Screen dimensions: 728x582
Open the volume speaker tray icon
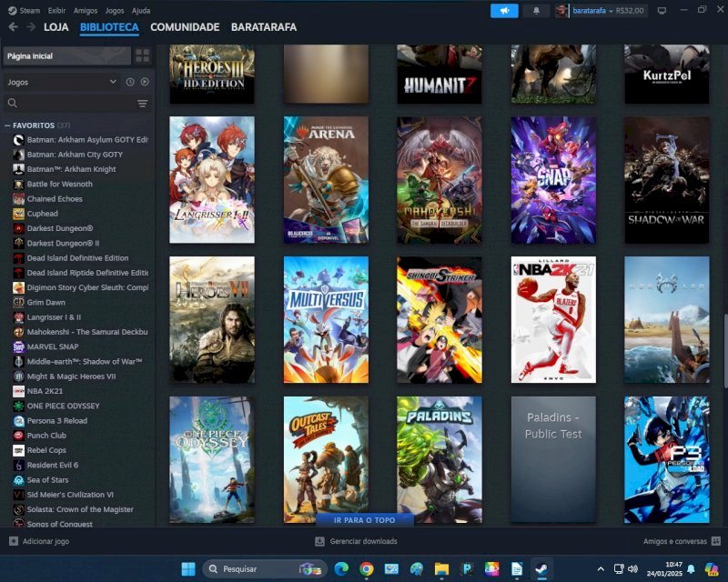(632, 568)
